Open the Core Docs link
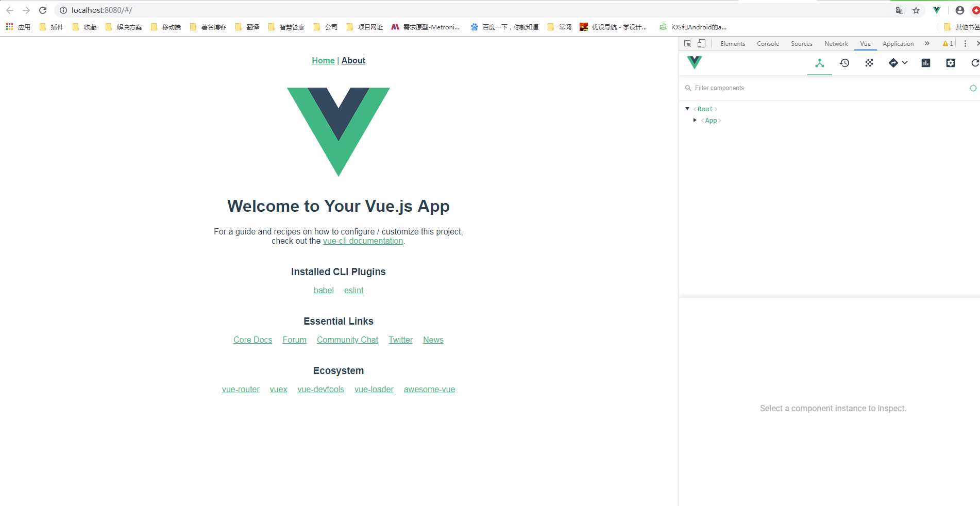The width and height of the screenshot is (980, 506). [252, 340]
